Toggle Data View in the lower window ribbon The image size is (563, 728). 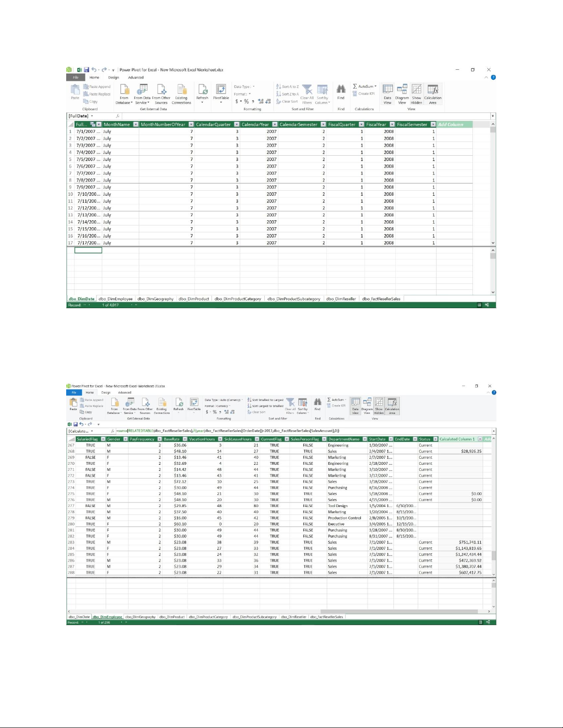point(355,404)
